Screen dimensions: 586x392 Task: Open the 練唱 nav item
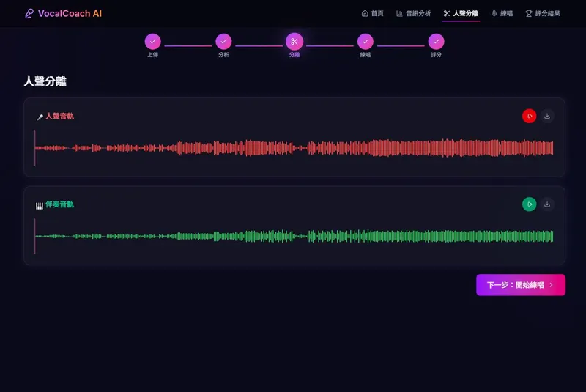(x=502, y=13)
